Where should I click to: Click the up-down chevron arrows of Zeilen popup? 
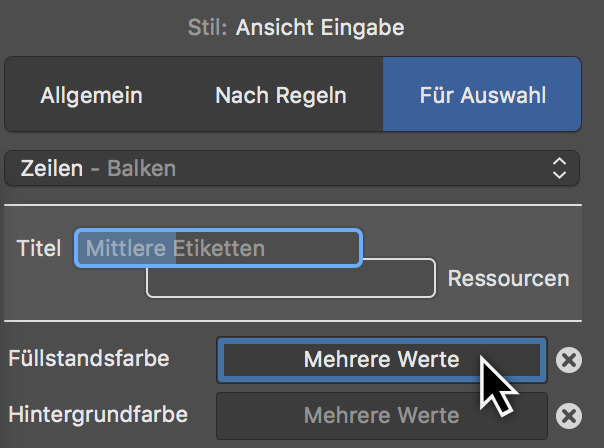tap(559, 168)
